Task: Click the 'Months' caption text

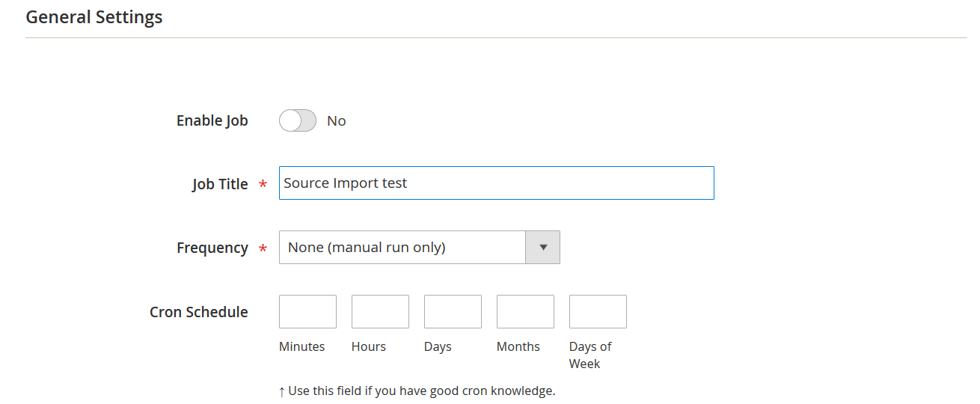Action: pos(518,346)
